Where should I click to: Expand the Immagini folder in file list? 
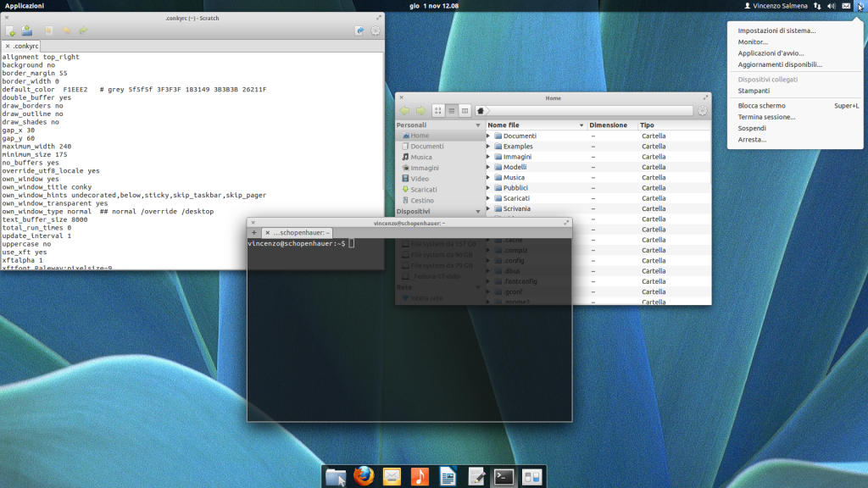pyautogui.click(x=488, y=157)
